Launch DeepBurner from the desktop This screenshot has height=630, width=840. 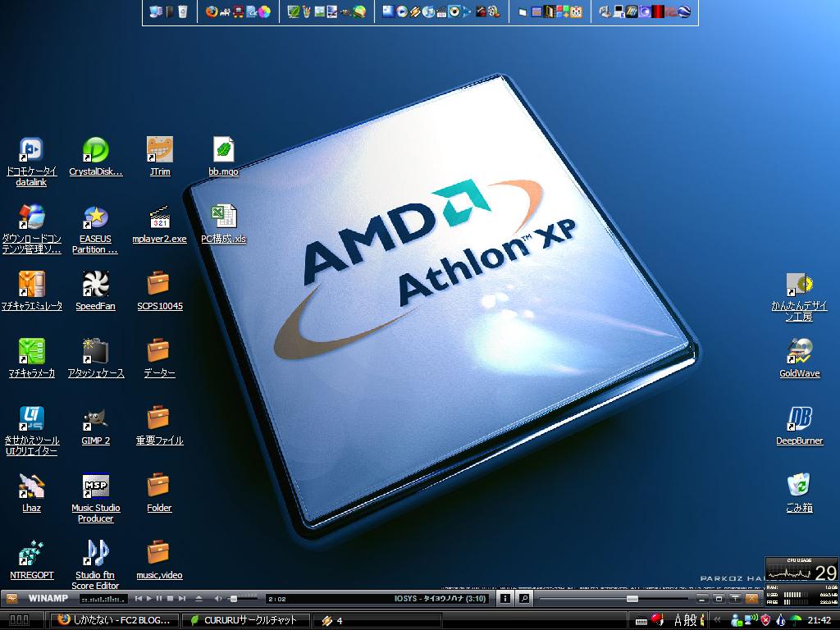[x=799, y=426]
